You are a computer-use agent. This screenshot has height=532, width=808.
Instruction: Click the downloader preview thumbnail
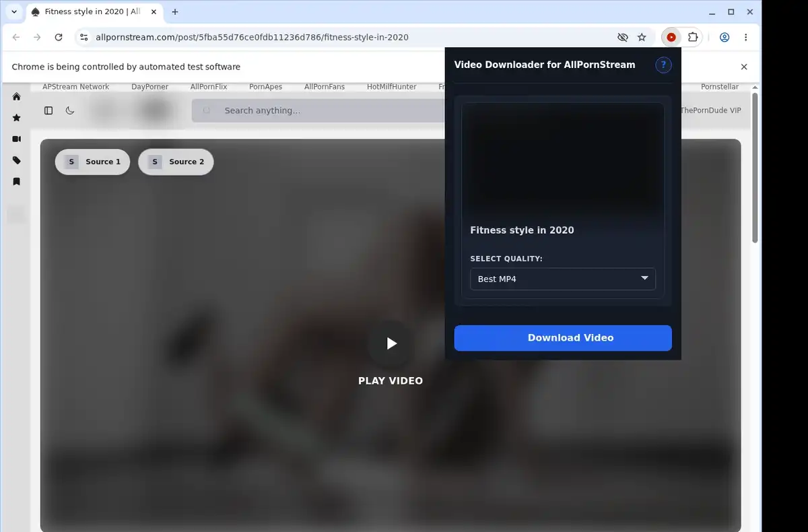click(563, 159)
